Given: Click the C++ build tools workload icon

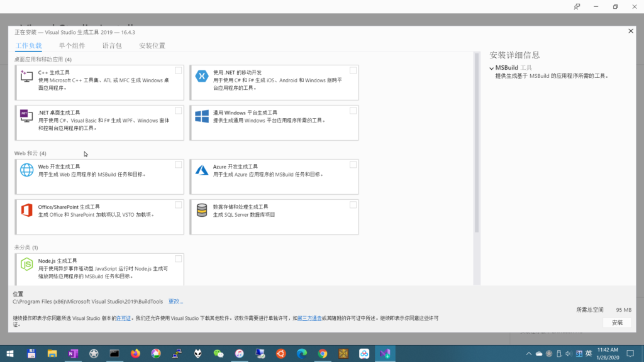Looking at the screenshot, I should point(26,76).
